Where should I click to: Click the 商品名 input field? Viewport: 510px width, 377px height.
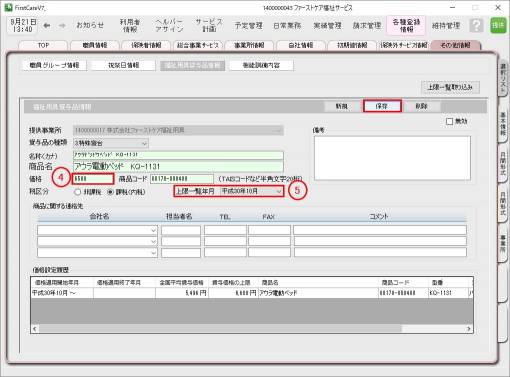click(x=178, y=166)
